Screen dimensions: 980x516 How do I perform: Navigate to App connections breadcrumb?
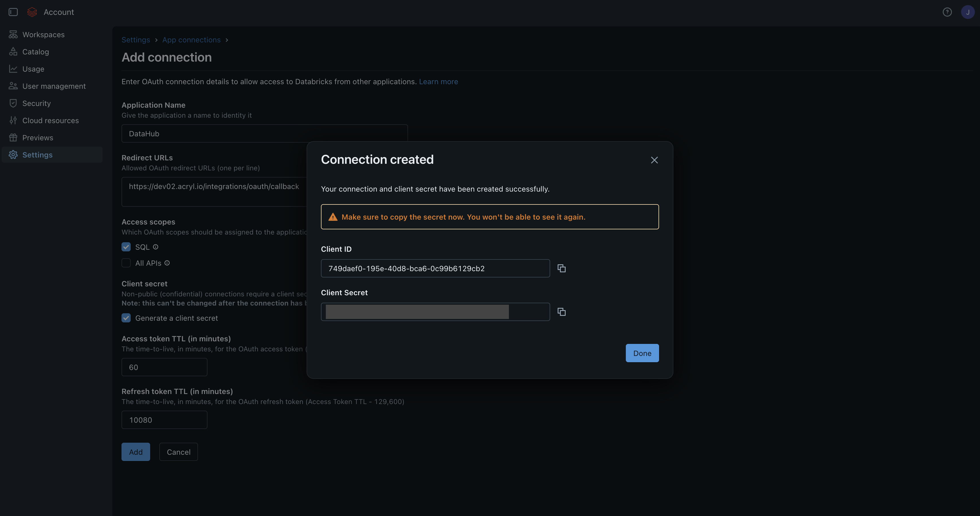click(191, 40)
